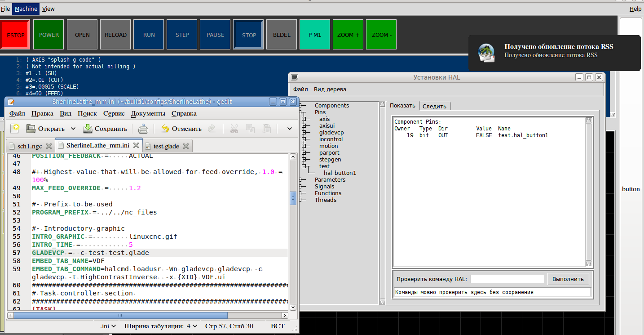This screenshot has height=335, width=644.
Task: Click the gedit title bar app icon
Action: [x=11, y=102]
